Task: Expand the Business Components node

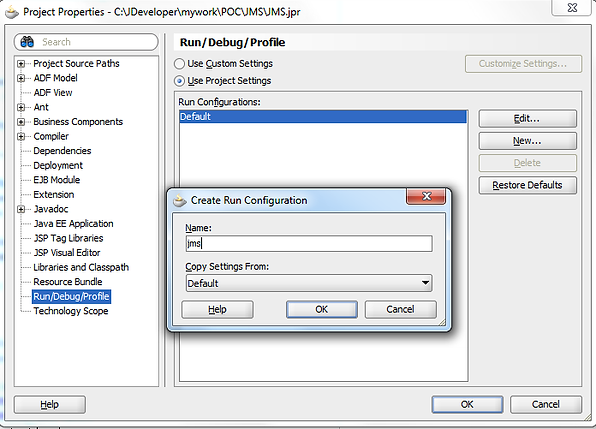Action: pos(21,122)
